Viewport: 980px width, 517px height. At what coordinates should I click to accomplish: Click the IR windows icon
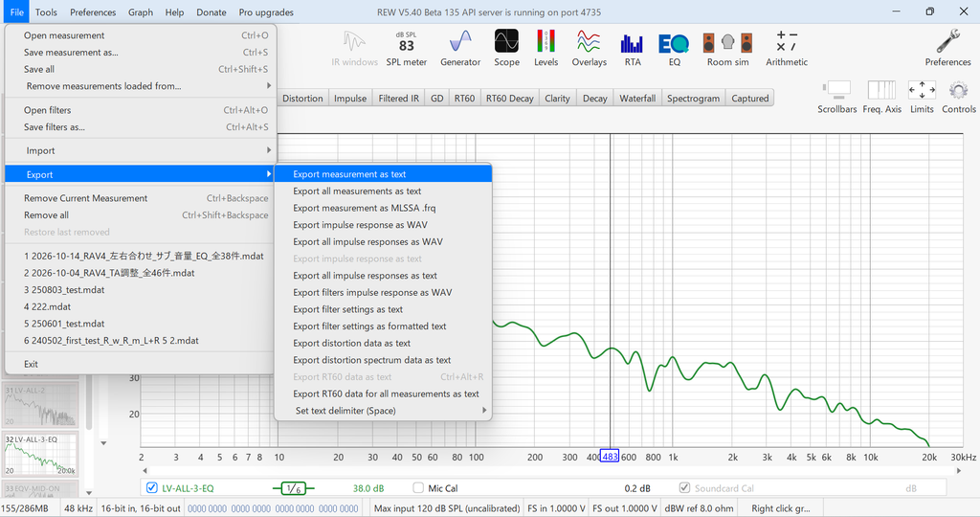coord(354,49)
